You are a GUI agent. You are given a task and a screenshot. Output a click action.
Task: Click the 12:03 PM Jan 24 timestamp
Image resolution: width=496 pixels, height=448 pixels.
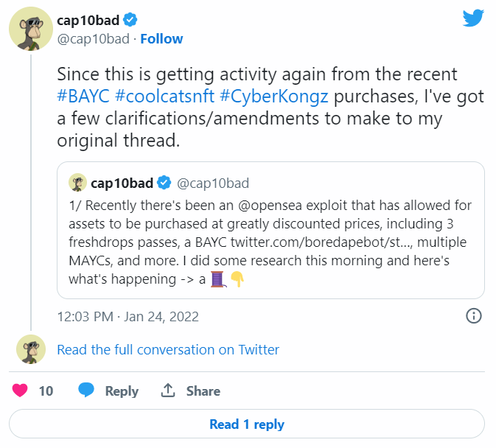(128, 317)
